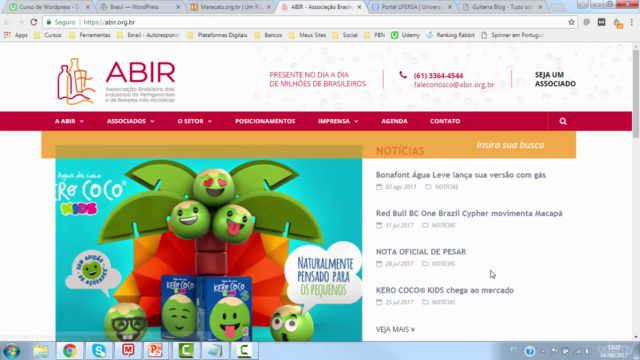640x360 pixels.
Task: Open the Plataformas Digitais bookmark folder
Action: coord(217,35)
